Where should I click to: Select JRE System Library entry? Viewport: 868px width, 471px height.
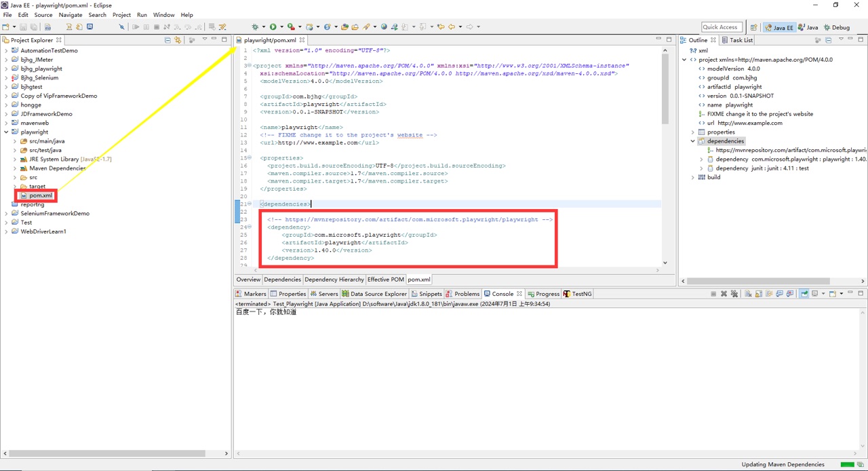(70, 159)
